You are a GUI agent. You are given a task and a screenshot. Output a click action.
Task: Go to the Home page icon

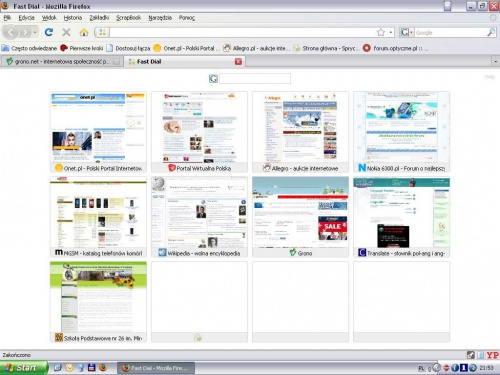(x=84, y=32)
